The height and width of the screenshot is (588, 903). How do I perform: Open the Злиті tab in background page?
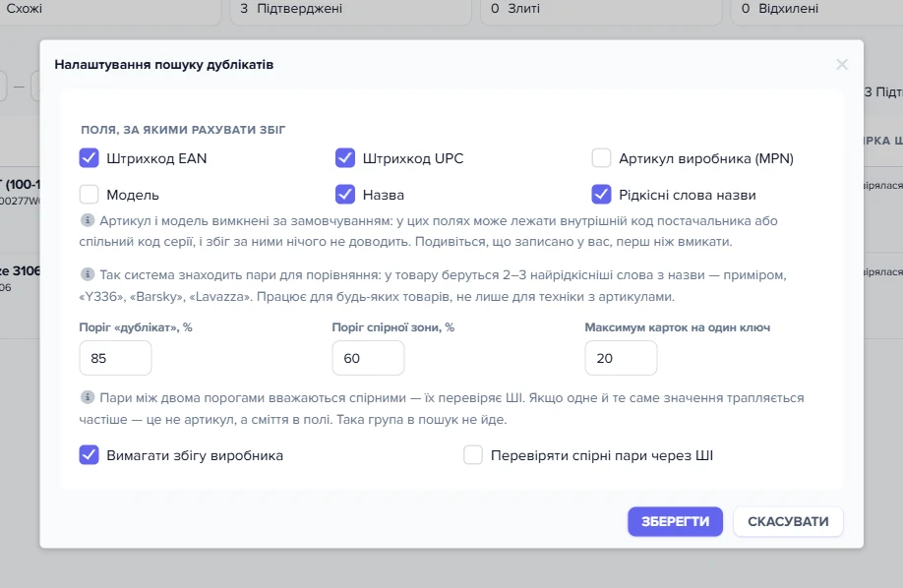[601, 10]
